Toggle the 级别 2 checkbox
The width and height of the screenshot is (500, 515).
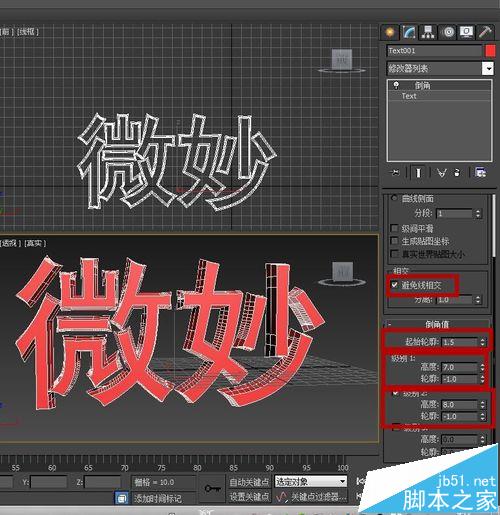click(395, 393)
